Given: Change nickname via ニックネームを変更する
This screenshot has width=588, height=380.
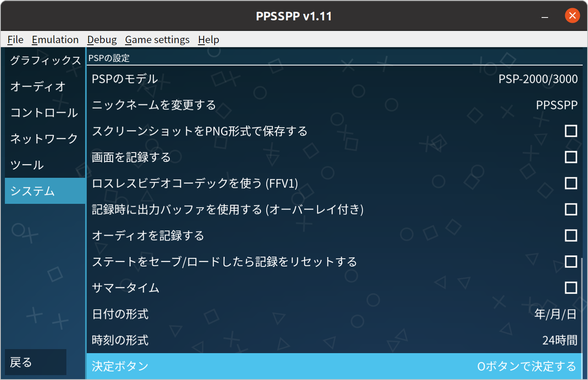Looking at the screenshot, I should pyautogui.click(x=334, y=105).
